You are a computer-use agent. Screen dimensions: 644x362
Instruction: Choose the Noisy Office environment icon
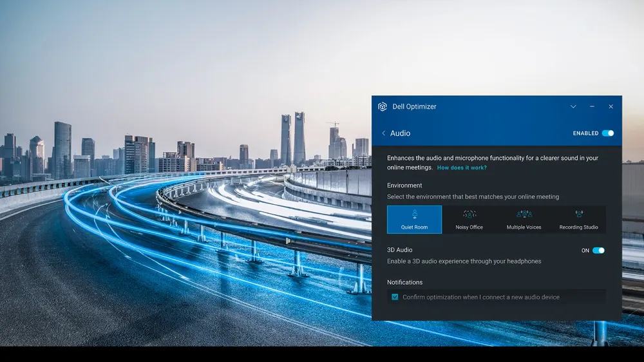pos(469,214)
